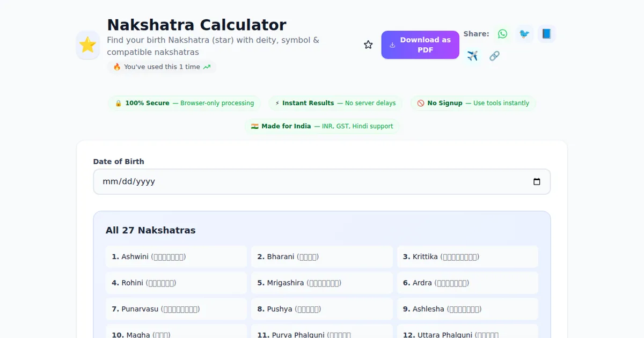Share on Twitter bird icon
The width and height of the screenshot is (644, 338).
(x=524, y=34)
